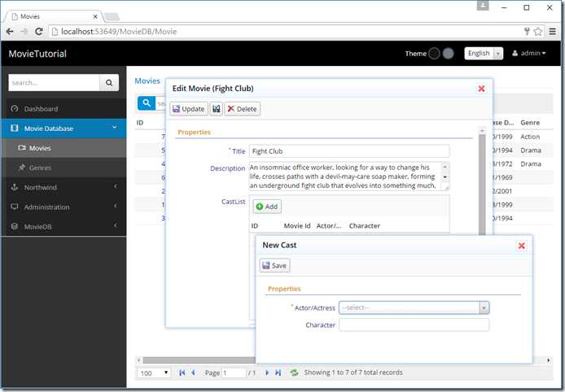Open Dashboard in sidebar
Screen dimensions: 565x392
pos(64,109)
